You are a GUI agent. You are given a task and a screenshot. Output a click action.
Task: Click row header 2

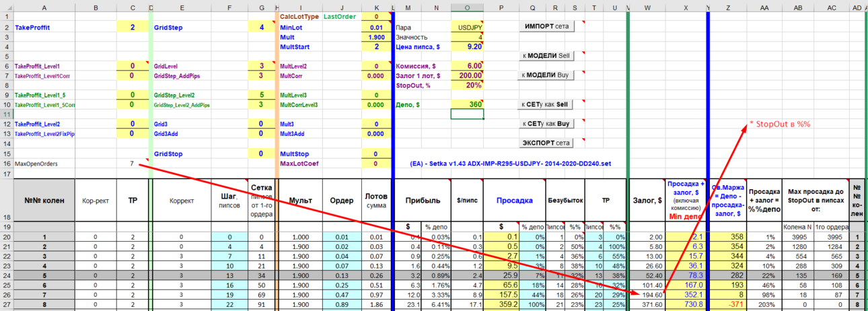tap(7, 27)
